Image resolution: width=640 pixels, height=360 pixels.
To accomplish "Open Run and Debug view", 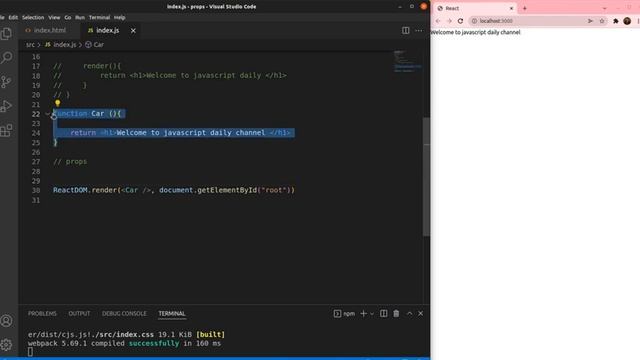I will coord(7,106).
